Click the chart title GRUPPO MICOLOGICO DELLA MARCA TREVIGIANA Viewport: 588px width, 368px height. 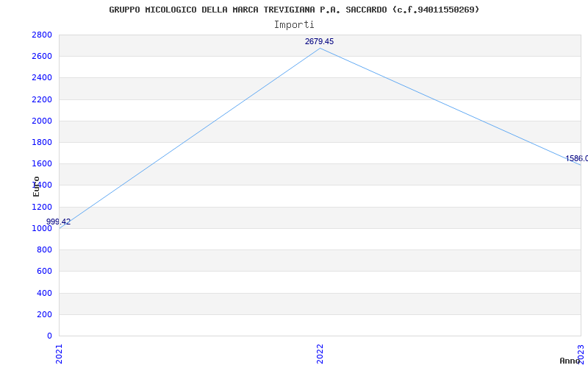pos(294,10)
